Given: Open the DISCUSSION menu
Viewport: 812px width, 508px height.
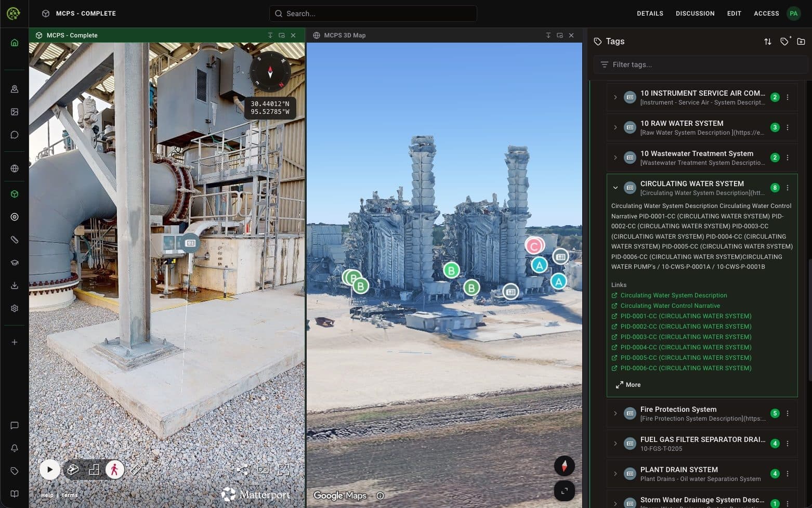Looking at the screenshot, I should coord(695,14).
